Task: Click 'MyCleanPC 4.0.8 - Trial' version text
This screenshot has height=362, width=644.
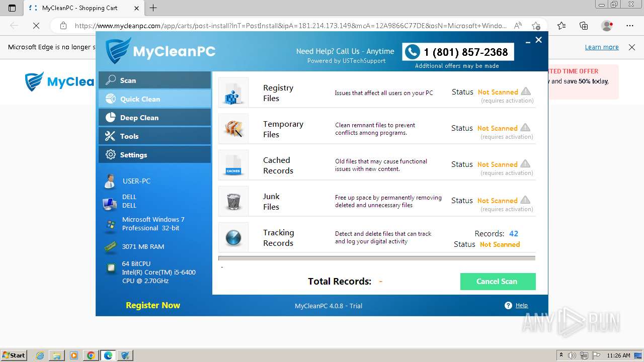Action: (x=329, y=306)
